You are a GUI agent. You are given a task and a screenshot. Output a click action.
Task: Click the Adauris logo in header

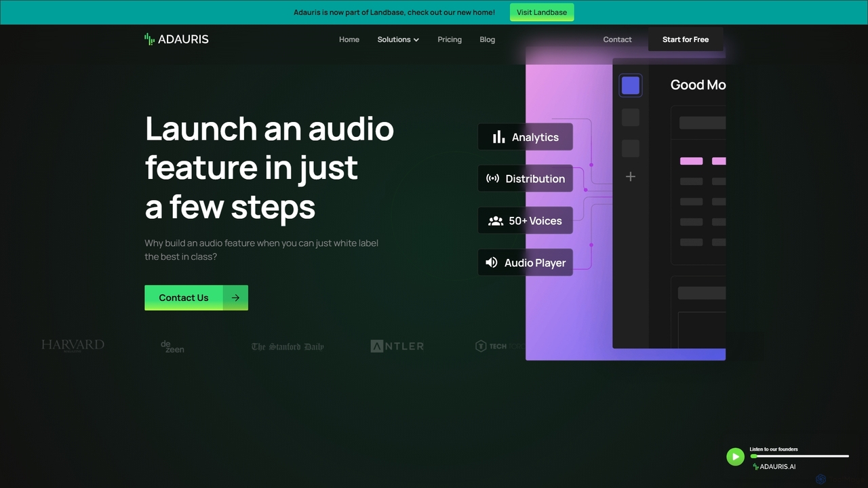pyautogui.click(x=176, y=39)
